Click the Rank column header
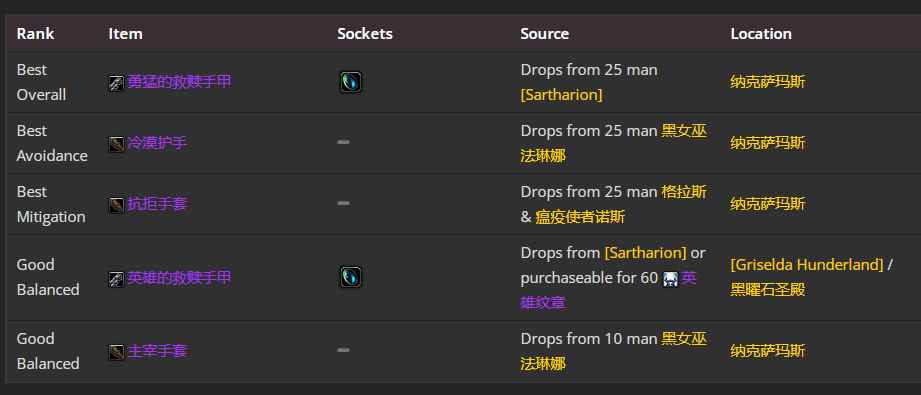 35,34
